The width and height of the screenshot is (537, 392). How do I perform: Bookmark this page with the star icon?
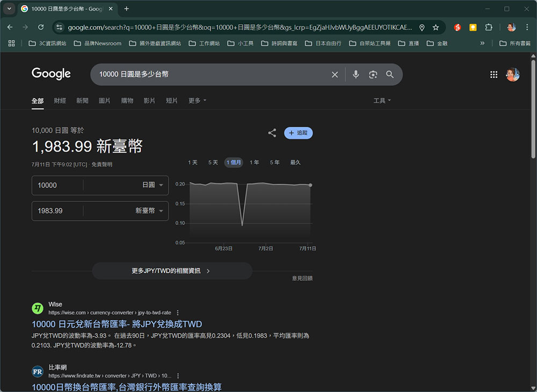click(x=436, y=27)
